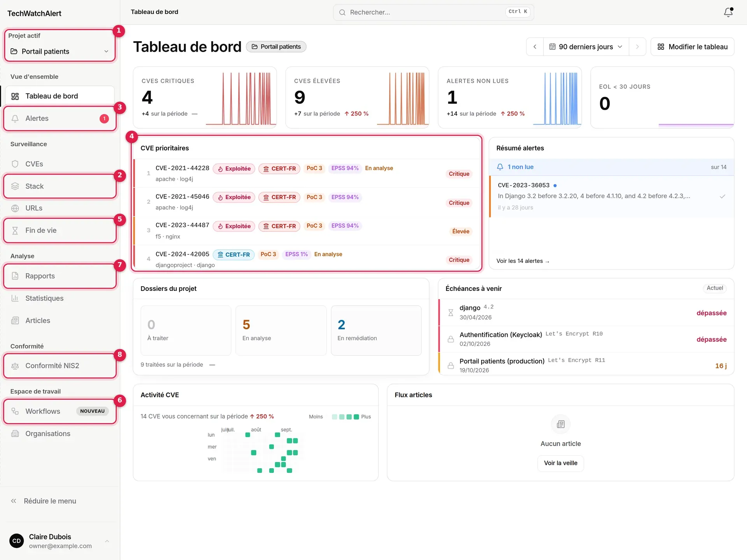Go to Conformité NIS2 page
Image resolution: width=747 pixels, height=560 pixels.
[60, 366]
